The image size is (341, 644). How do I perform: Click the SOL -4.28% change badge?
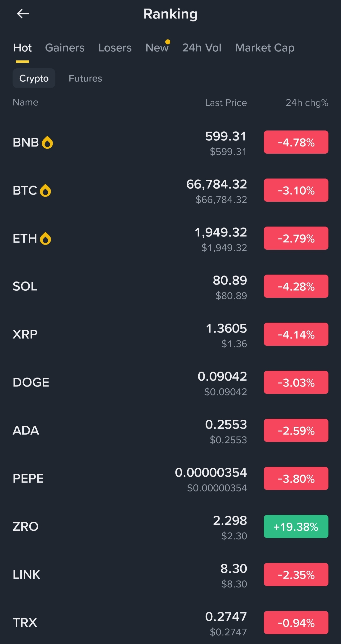(296, 287)
